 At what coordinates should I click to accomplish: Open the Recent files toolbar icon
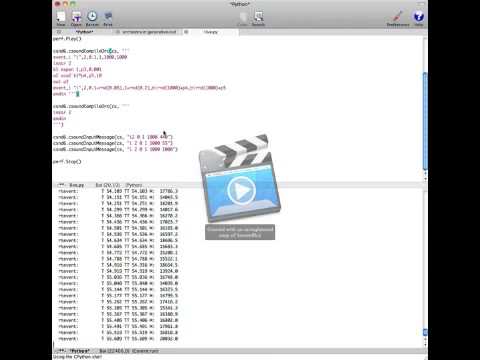[x=92, y=18]
